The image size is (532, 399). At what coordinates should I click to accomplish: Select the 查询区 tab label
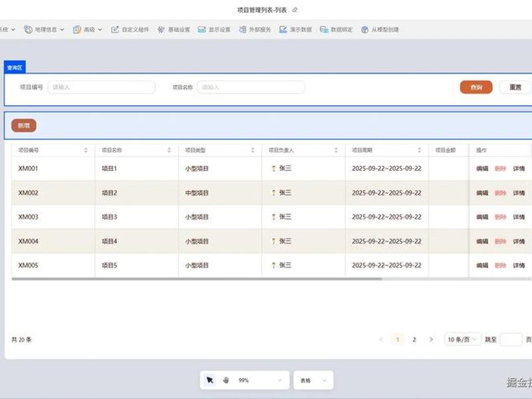(15, 68)
